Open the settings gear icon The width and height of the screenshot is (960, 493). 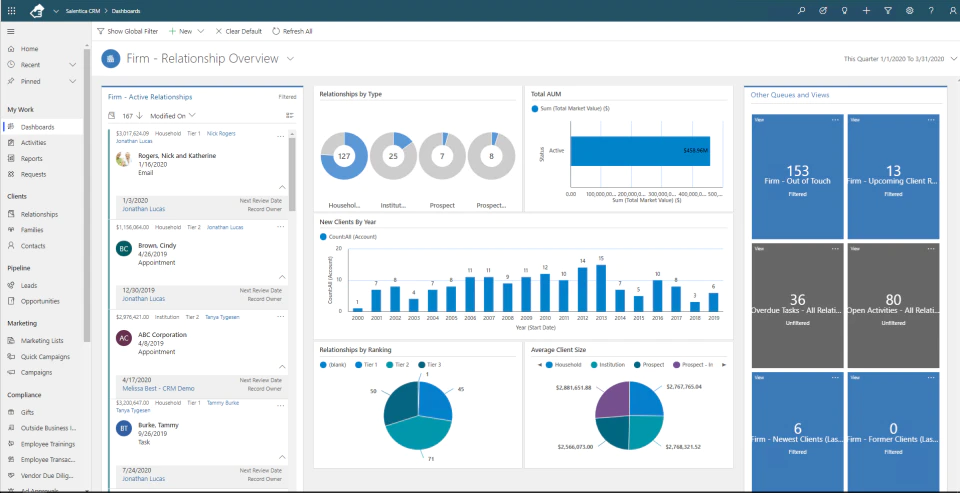pyautogui.click(x=910, y=10)
